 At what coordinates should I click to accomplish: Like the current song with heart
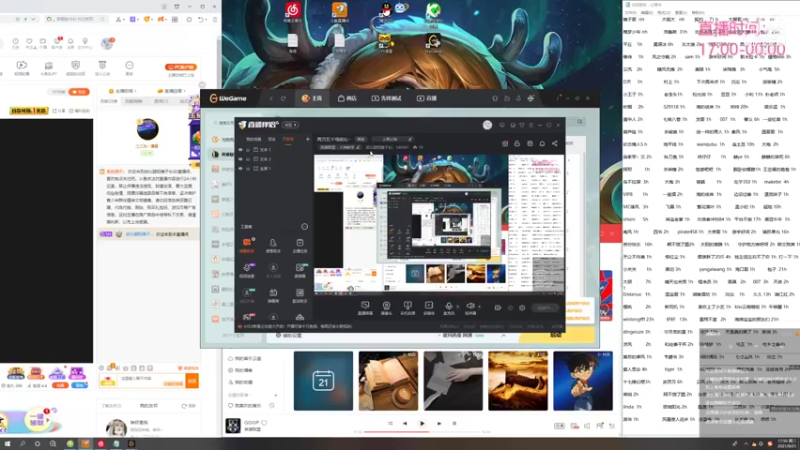(264, 422)
